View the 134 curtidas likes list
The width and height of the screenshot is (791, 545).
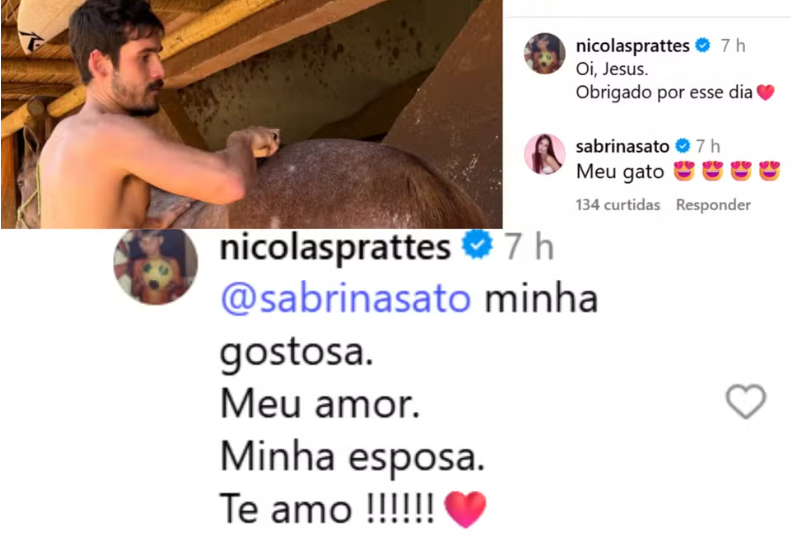coord(617,205)
